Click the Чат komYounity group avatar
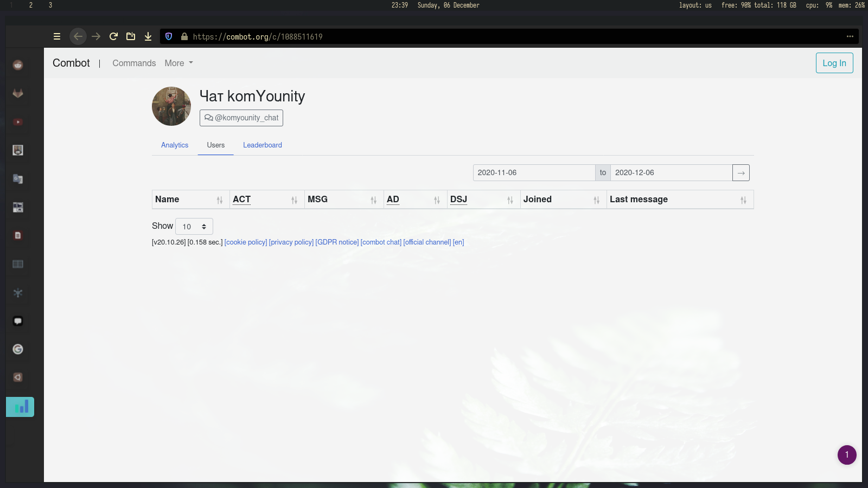Viewport: 868px width, 488px height. 171,106
